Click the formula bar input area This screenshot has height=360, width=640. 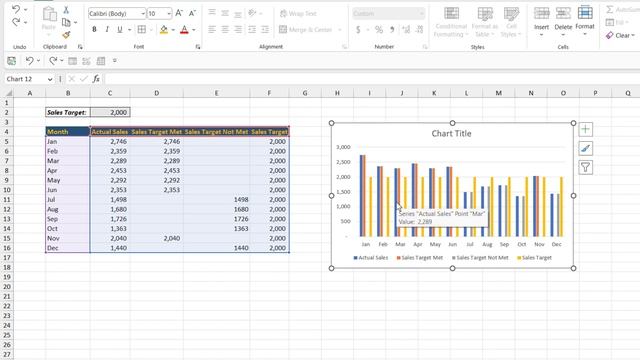click(x=372, y=79)
